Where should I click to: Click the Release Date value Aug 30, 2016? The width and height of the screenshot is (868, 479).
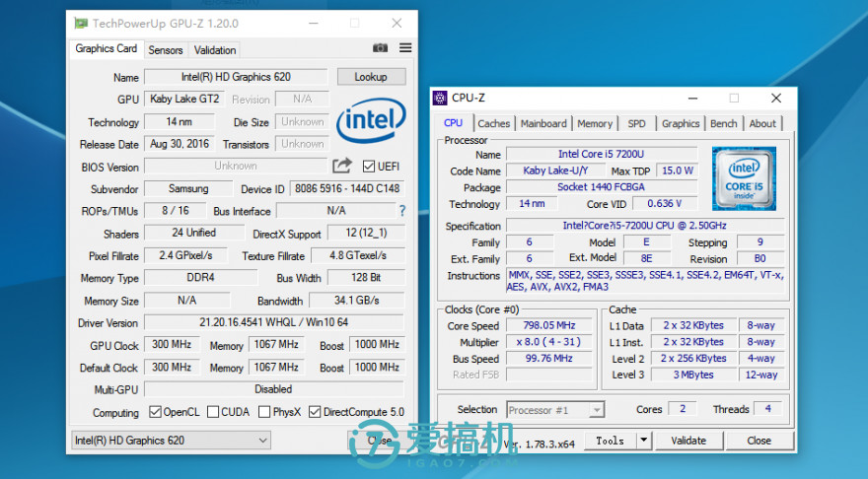pos(180,143)
